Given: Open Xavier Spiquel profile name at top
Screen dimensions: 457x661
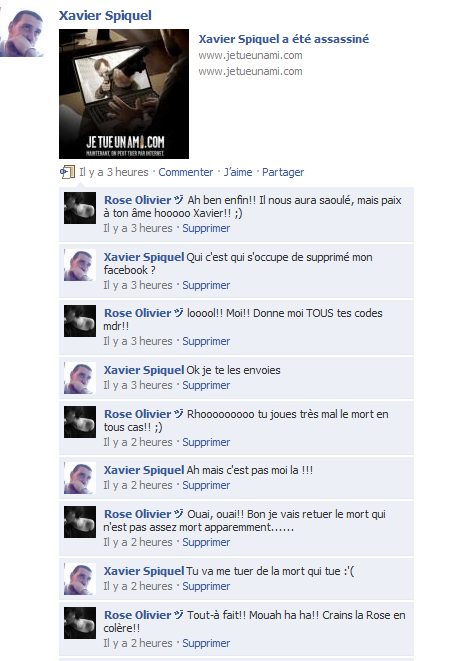Looking at the screenshot, I should (105, 16).
